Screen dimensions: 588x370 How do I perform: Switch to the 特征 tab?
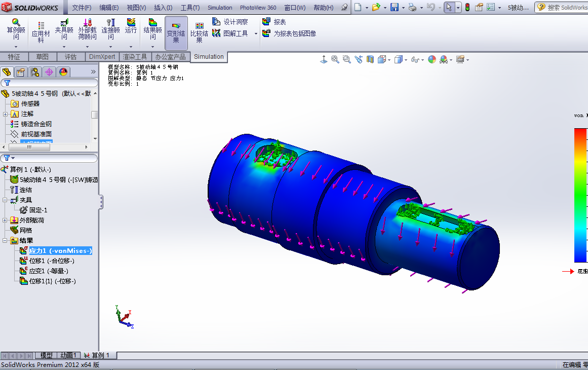click(14, 57)
